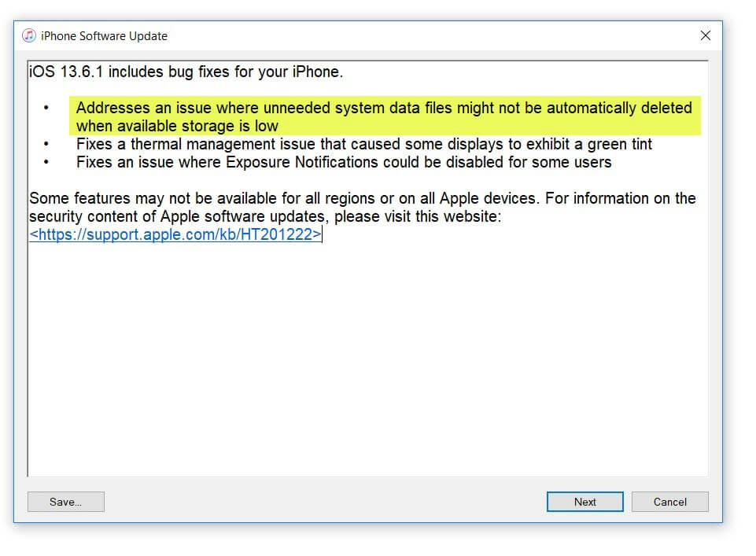756x556 pixels.
Task: Cancel the software update
Action: 669,502
